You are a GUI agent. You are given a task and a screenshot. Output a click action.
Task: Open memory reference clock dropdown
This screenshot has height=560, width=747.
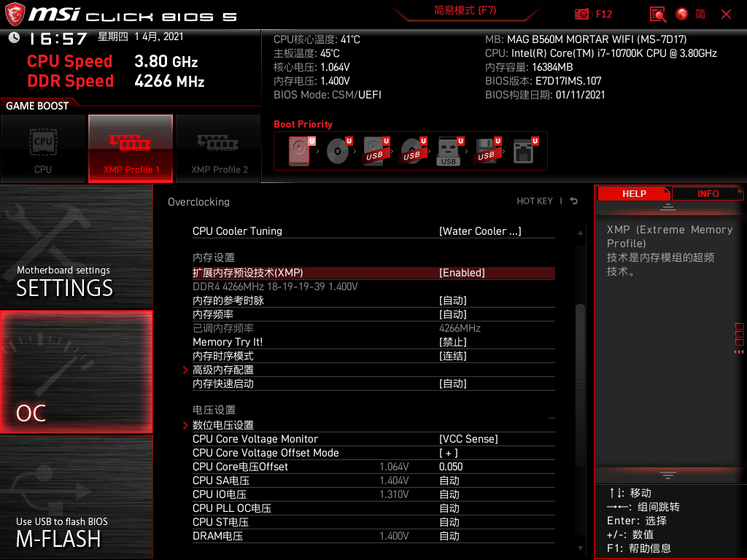coord(452,300)
